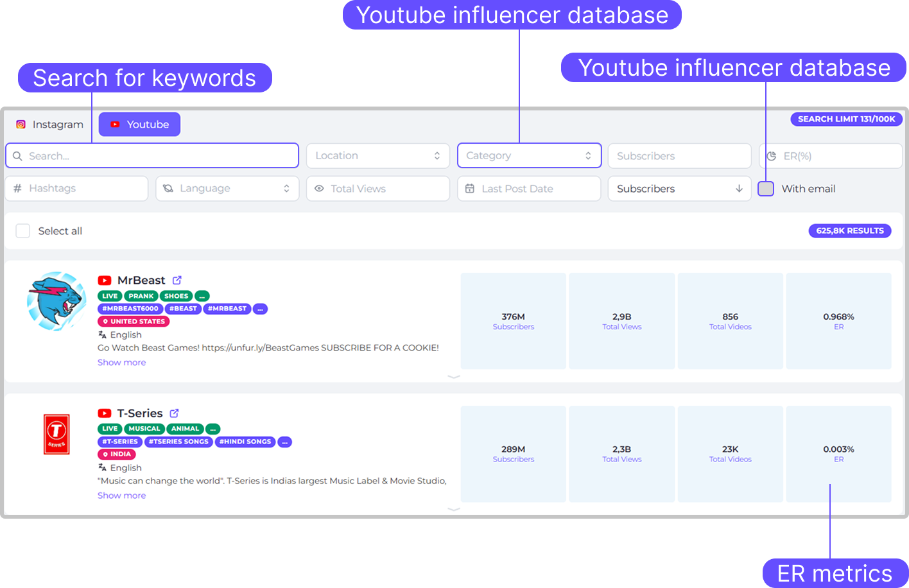Click the language icon beside MrBeast English
909x588 pixels.
(102, 334)
